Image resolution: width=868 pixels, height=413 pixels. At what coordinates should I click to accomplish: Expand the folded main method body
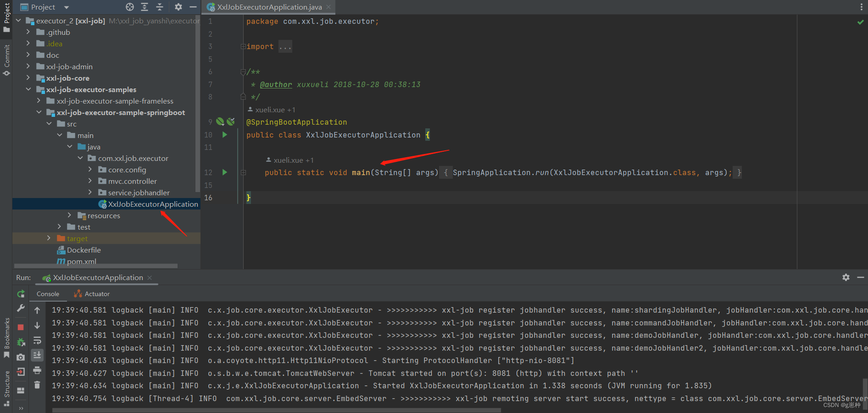pyautogui.click(x=243, y=172)
